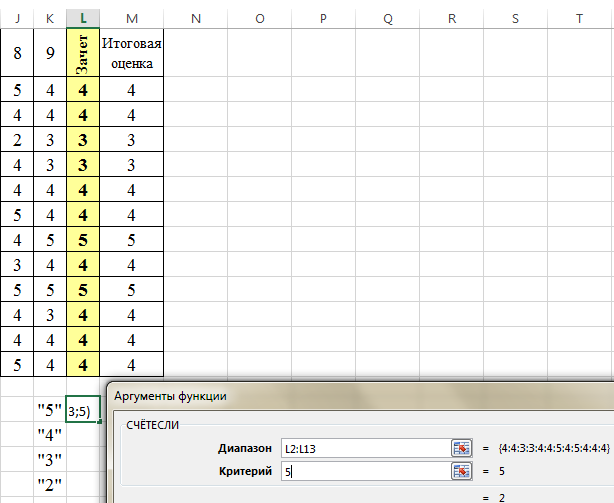Image resolution: width=614 pixels, height=503 pixels.
Task: Click the column N header
Action: (x=195, y=19)
